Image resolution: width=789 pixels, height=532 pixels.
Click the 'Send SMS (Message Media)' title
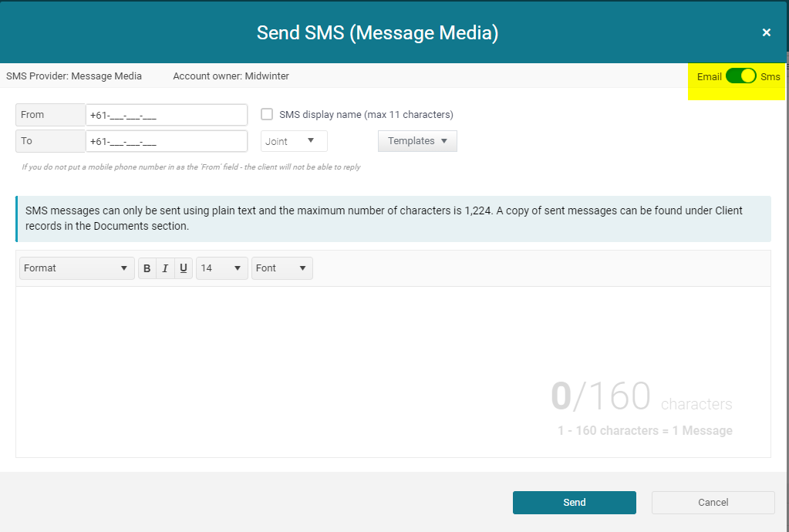pyautogui.click(x=377, y=32)
